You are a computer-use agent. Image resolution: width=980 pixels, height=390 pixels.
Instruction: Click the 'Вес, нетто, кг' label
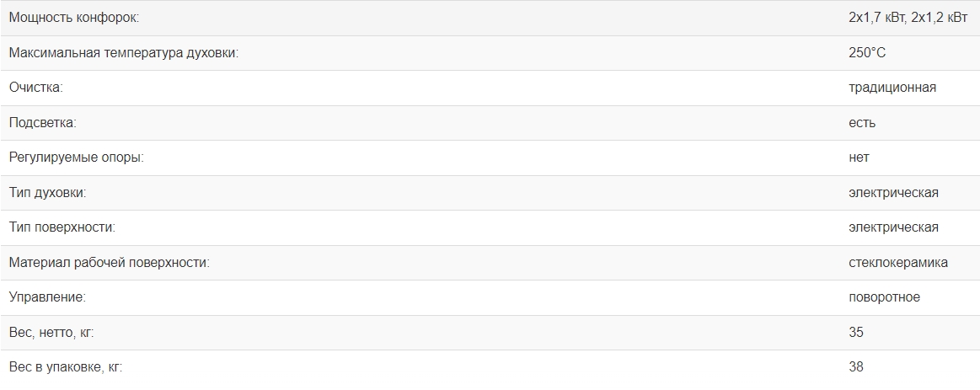point(51,333)
